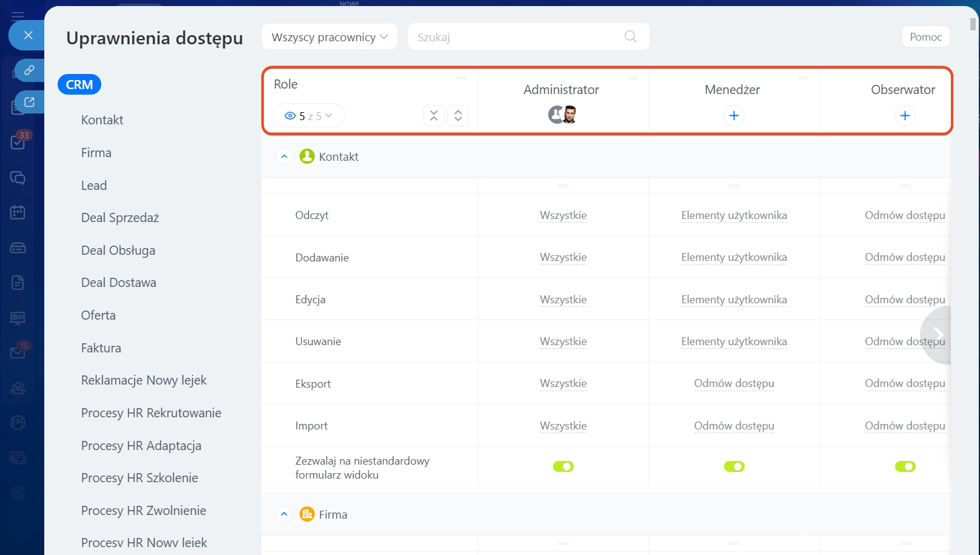Image resolution: width=980 pixels, height=555 pixels.
Task: Open the tasks icon with the 33 badge
Action: [18, 143]
